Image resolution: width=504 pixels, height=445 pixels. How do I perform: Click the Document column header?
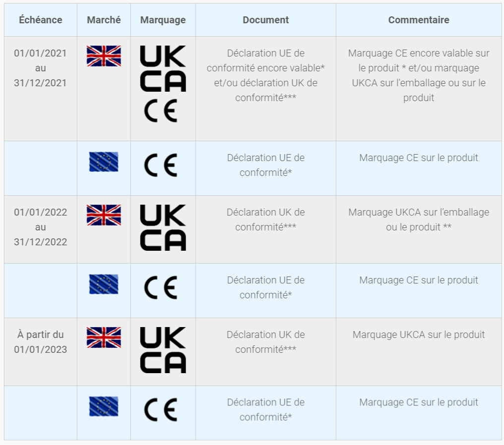tap(265, 20)
